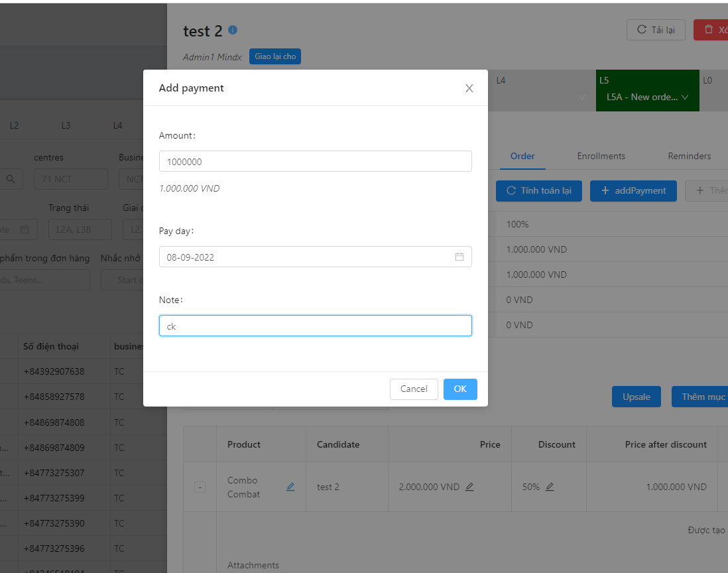Close the Add payment dialog with X
The width and height of the screenshot is (728, 573).
(469, 88)
